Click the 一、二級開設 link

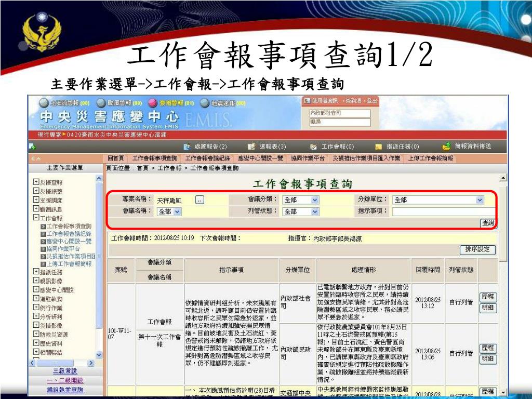[65, 380]
